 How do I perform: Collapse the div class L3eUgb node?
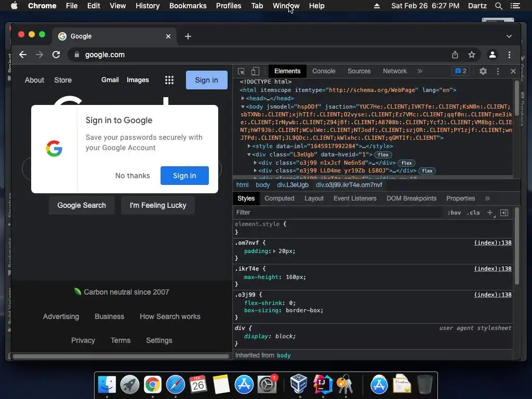point(249,154)
